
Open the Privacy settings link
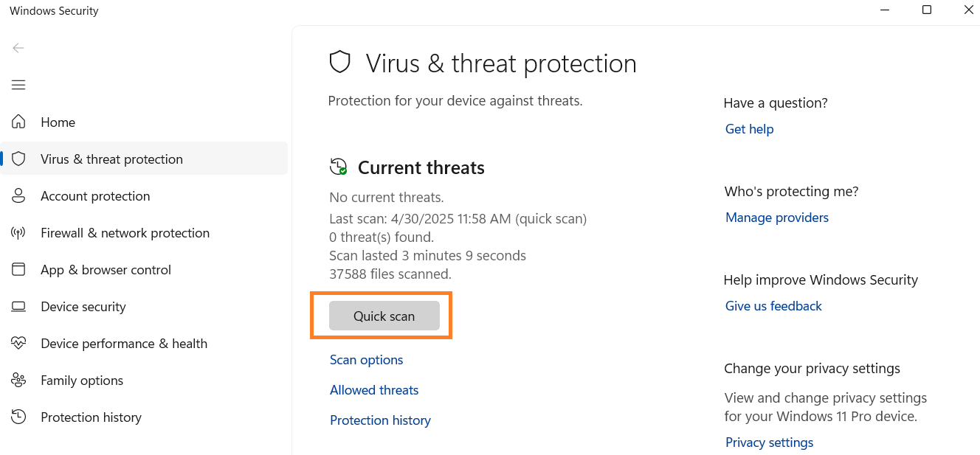coord(769,442)
